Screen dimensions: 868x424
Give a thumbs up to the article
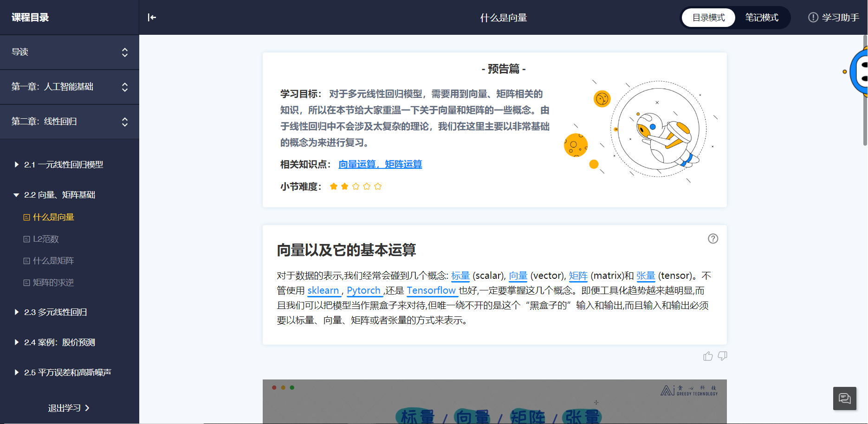click(707, 356)
